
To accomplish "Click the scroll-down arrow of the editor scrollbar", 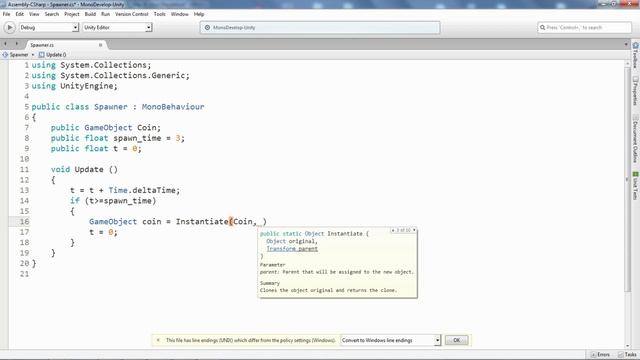I will (x=627, y=346).
